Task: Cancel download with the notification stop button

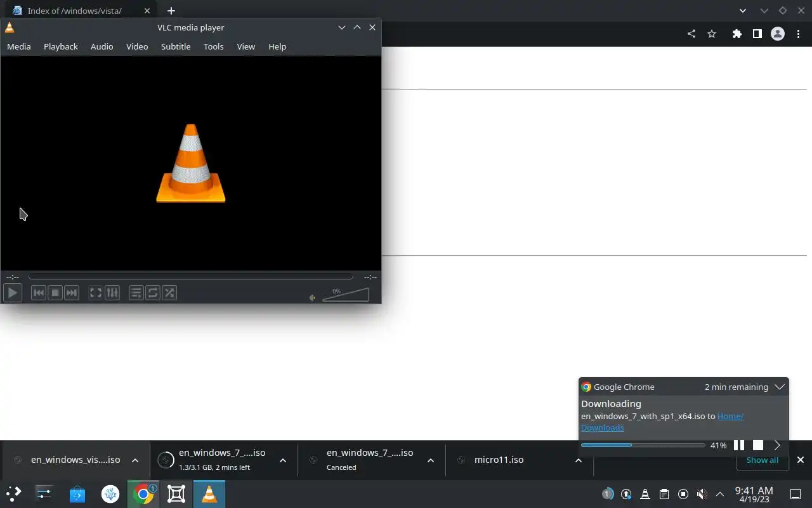Action: (x=758, y=445)
